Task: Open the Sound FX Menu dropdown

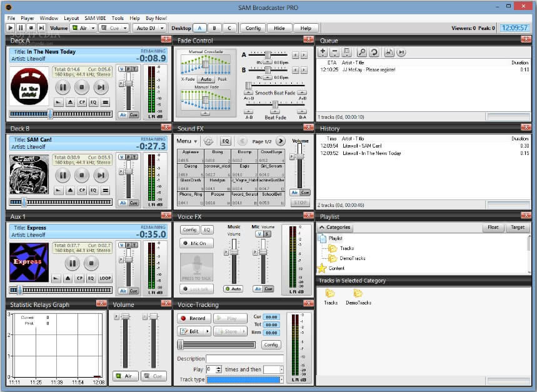Action: pos(187,141)
